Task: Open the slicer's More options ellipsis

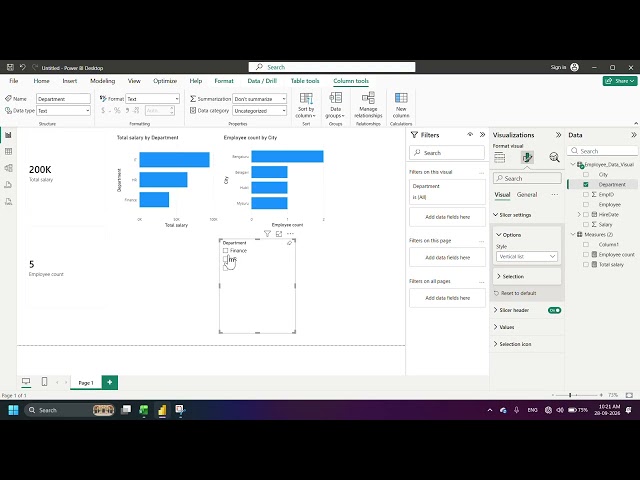Action: pyautogui.click(x=290, y=233)
